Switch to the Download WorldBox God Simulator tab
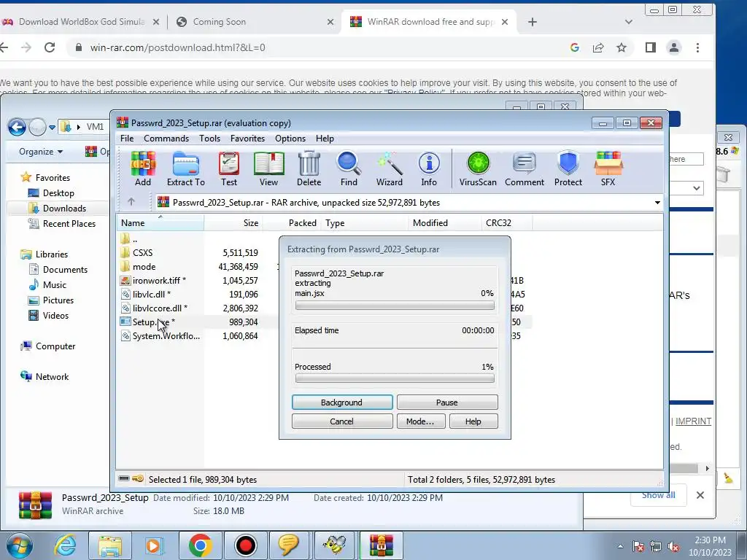Image resolution: width=747 pixels, height=560 pixels. (80, 22)
